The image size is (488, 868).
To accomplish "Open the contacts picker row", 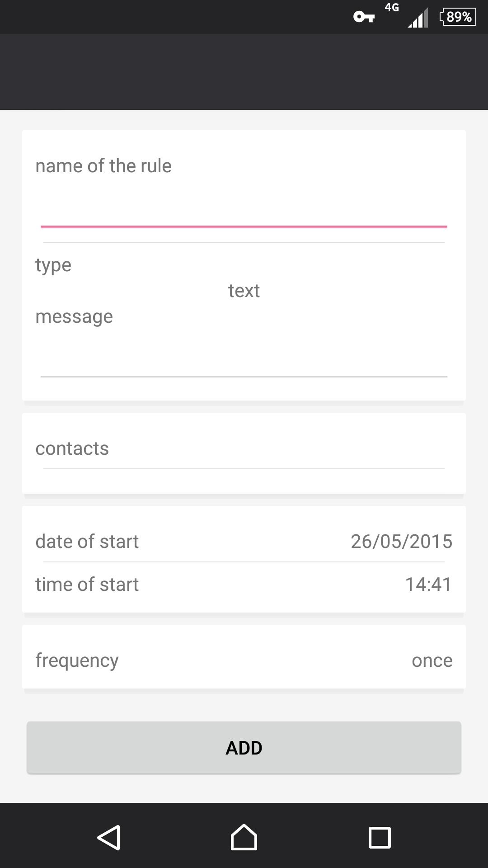I will point(244,448).
